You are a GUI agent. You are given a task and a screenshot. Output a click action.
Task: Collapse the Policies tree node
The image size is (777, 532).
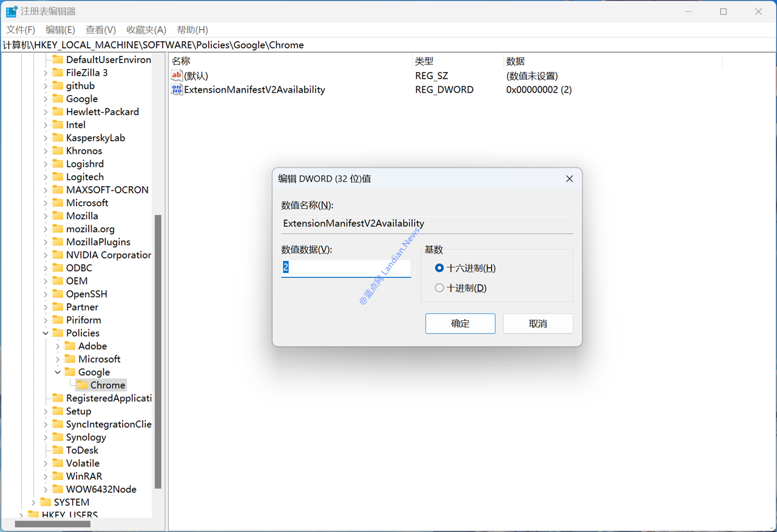pos(46,333)
